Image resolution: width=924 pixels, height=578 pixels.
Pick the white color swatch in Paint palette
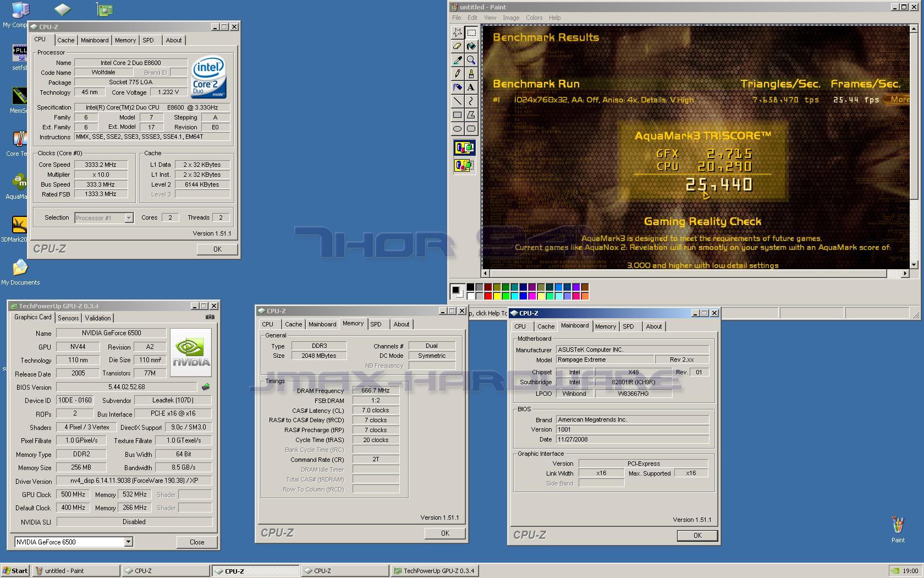pos(470,296)
